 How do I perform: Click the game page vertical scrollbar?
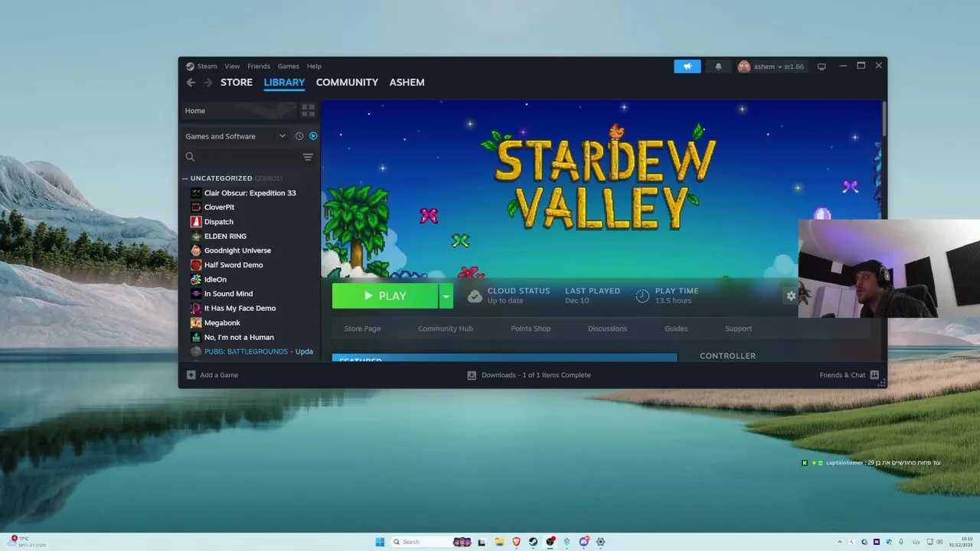click(x=884, y=119)
